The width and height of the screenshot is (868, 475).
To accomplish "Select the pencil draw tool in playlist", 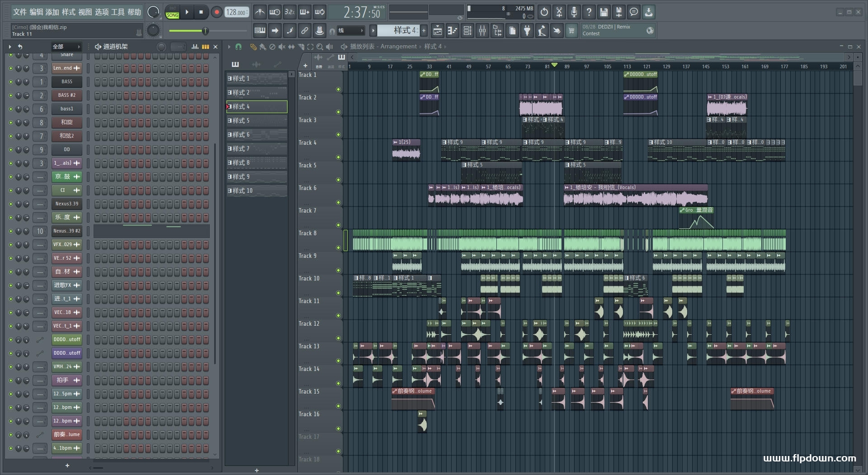I will pos(253,47).
